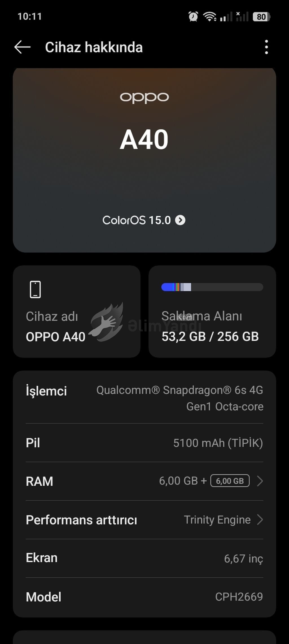The image size is (289, 644).
Task: Tap the ColorOS 15.0 version link
Action: 137,220
